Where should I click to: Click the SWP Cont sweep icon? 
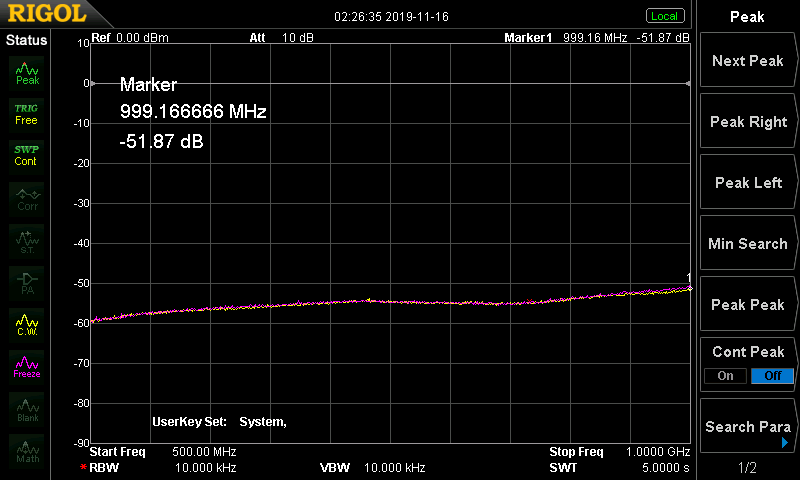coord(27,155)
